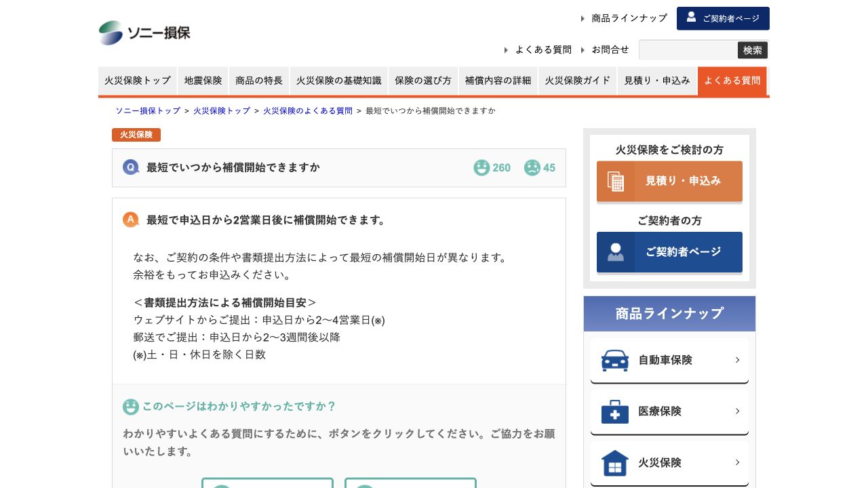Click the search input field

point(688,50)
